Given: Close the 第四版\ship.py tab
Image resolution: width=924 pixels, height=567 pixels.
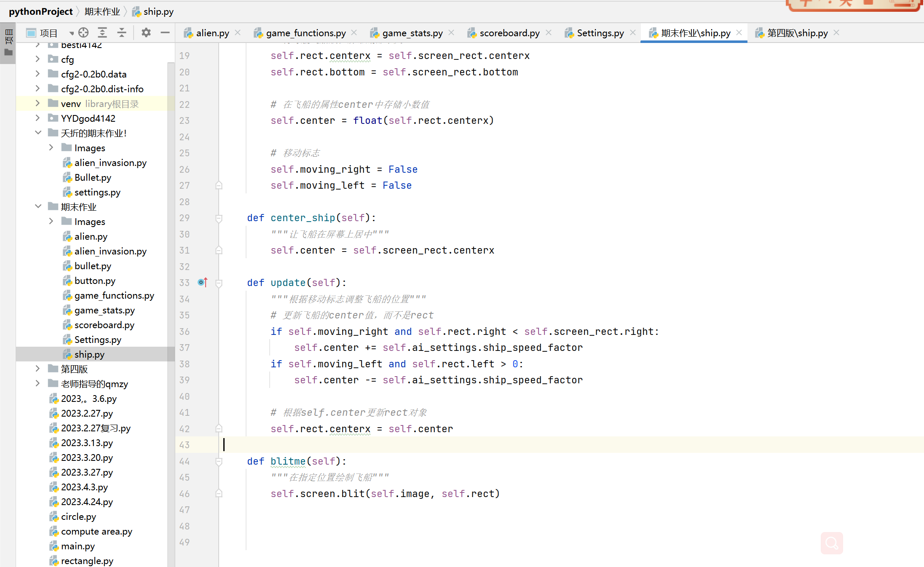Looking at the screenshot, I should 837,32.
